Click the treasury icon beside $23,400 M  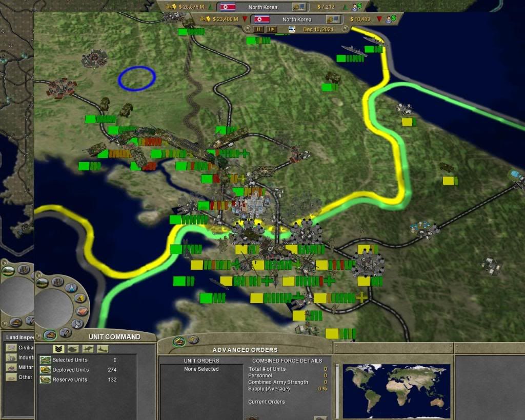point(205,19)
